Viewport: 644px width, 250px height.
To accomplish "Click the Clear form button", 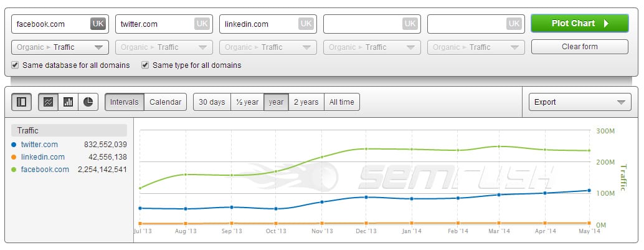I will [x=579, y=47].
